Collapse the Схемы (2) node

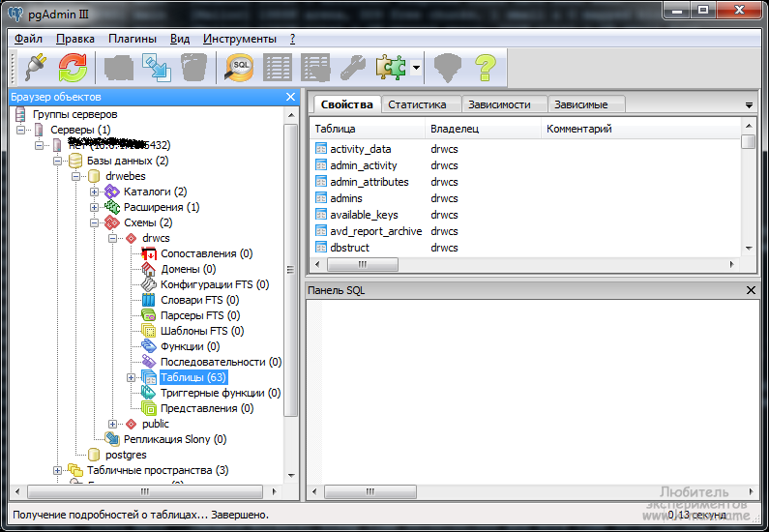click(94, 222)
